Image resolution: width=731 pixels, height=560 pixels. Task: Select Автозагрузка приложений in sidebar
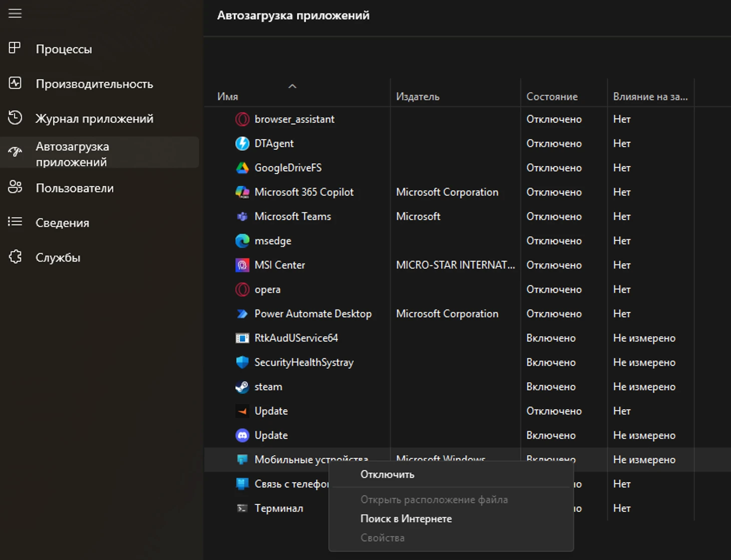click(x=100, y=152)
